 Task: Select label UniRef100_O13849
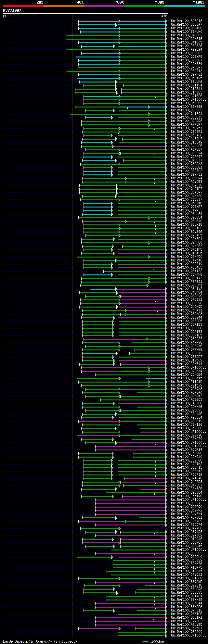coord(187,142)
